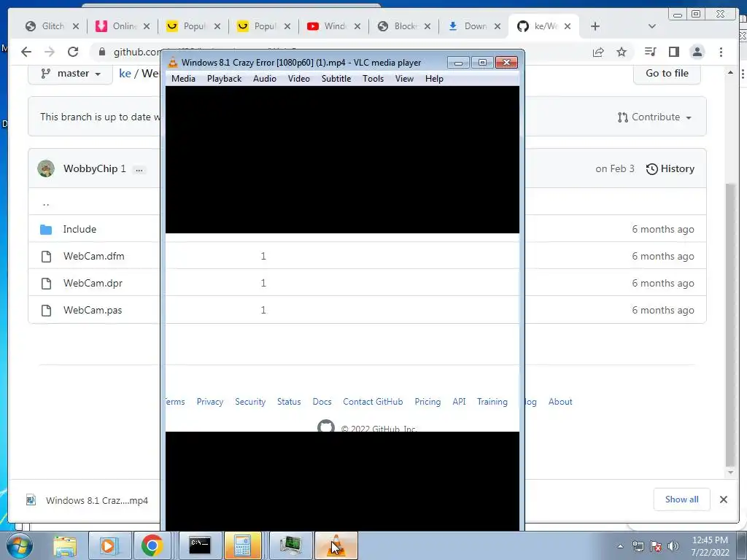Open Chrome media controls icon

(650, 52)
